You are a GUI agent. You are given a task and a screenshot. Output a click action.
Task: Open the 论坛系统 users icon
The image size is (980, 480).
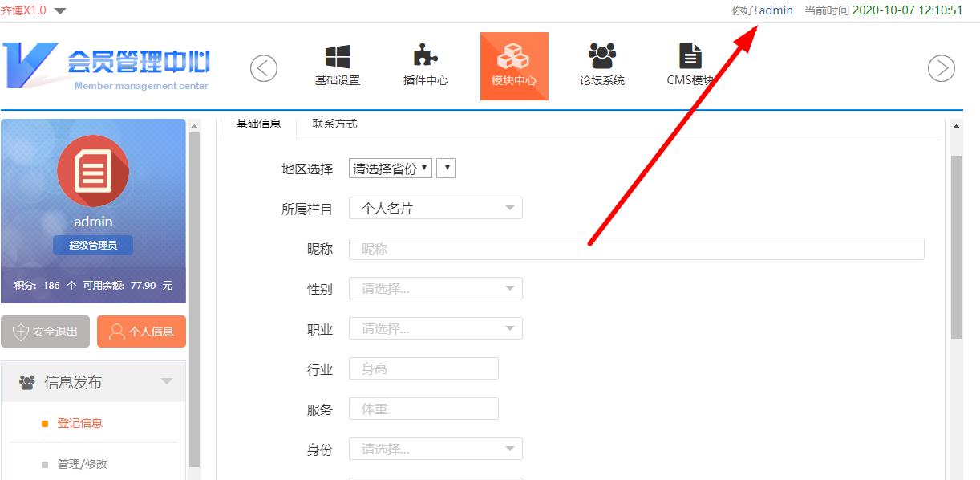601,57
